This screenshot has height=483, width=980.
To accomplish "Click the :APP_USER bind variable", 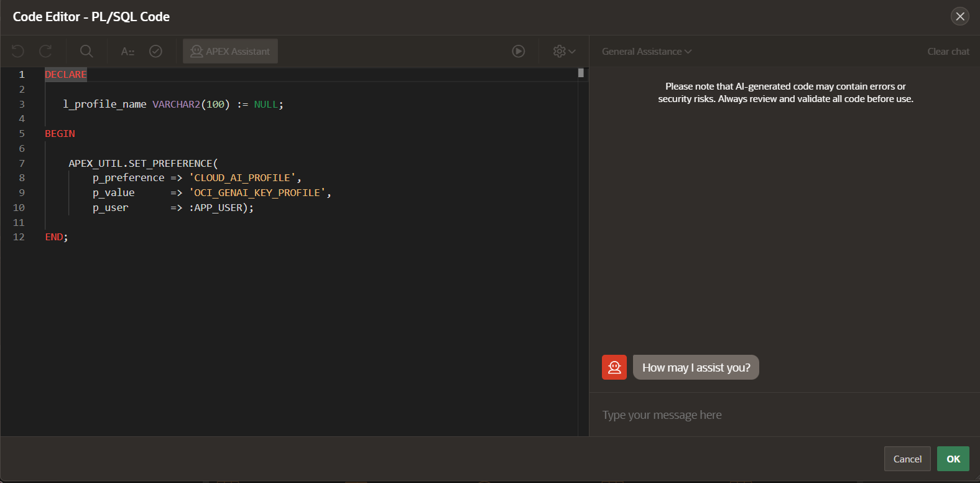I will [x=216, y=208].
